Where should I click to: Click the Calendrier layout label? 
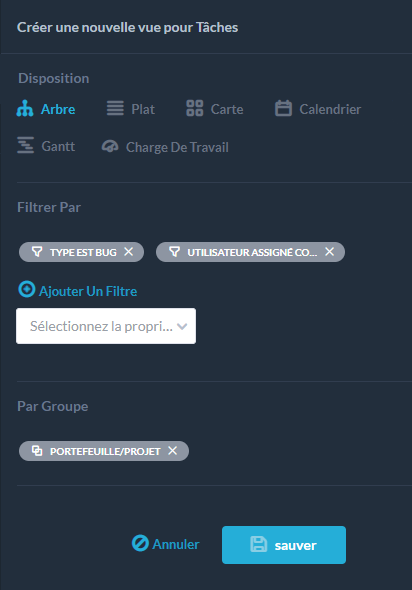pos(330,109)
